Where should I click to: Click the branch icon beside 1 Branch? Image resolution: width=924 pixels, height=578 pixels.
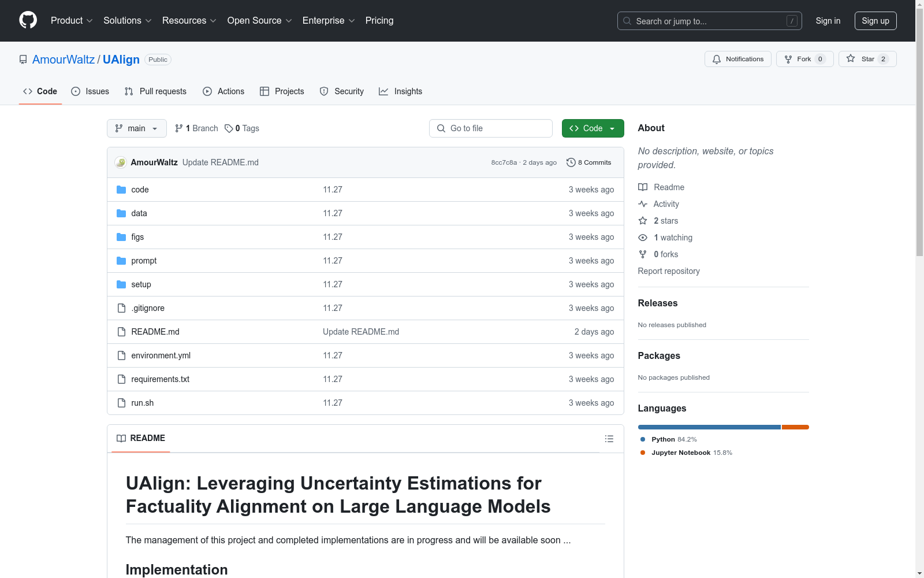pyautogui.click(x=179, y=128)
